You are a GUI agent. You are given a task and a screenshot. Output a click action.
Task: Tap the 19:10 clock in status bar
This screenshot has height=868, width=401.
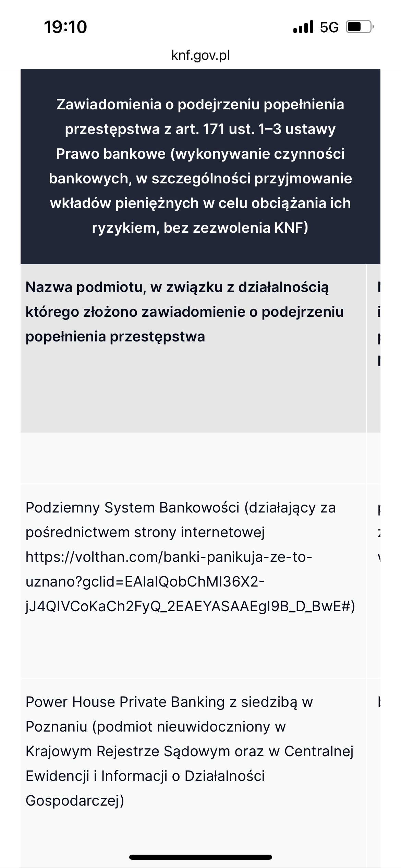tap(65, 27)
